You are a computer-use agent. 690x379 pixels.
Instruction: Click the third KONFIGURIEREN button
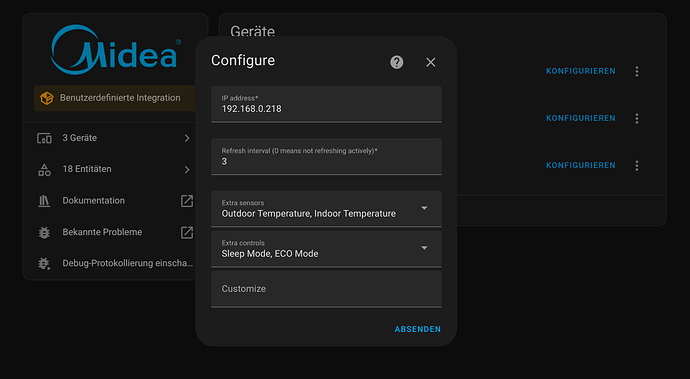(580, 165)
